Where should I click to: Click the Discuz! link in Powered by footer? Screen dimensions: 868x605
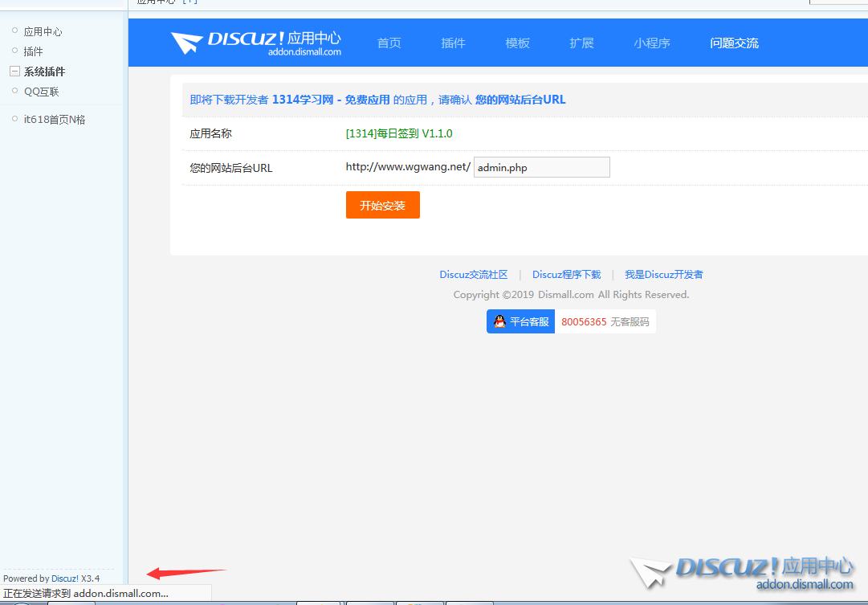click(64, 578)
